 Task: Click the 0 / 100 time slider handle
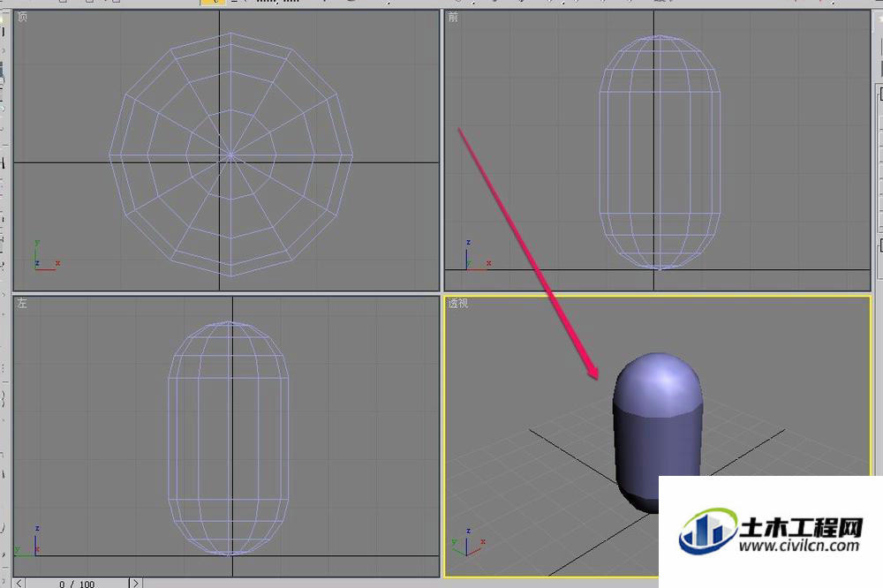tap(77, 584)
